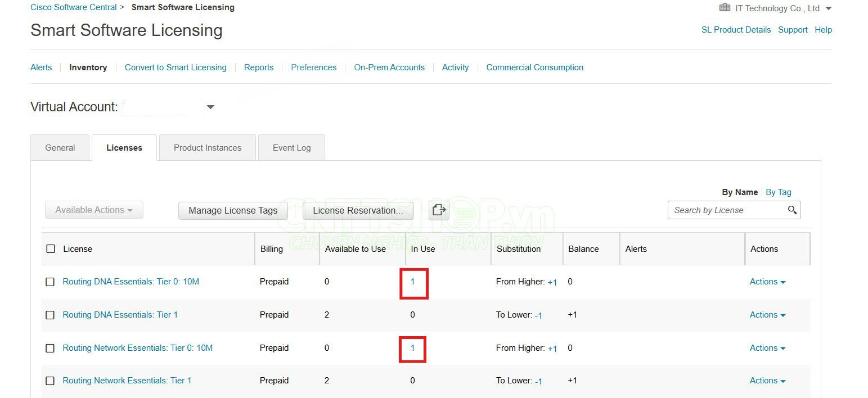Toggle the select-all License header checkbox
Viewport: 868px width, 398px height.
pos(51,249)
